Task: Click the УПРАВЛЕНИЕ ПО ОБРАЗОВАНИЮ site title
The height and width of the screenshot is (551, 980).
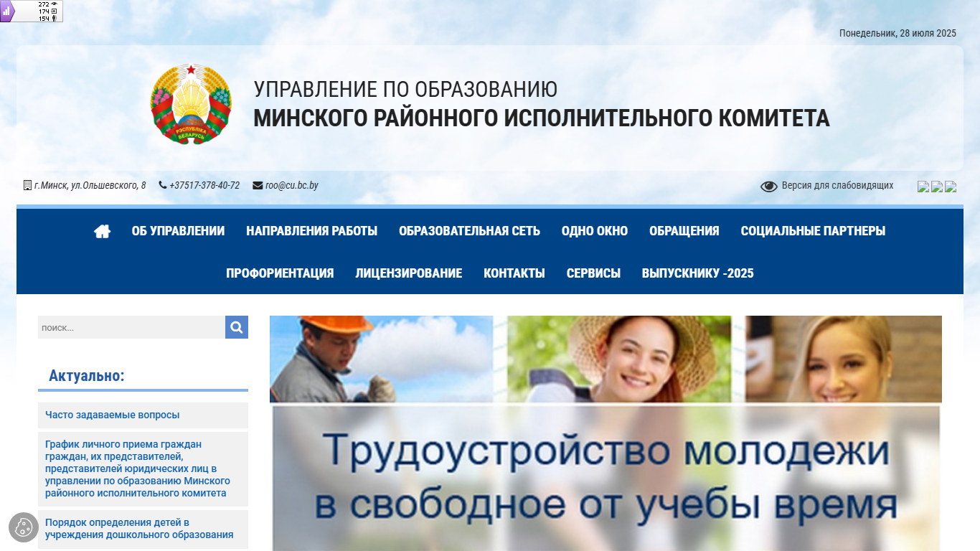Action: pos(405,90)
